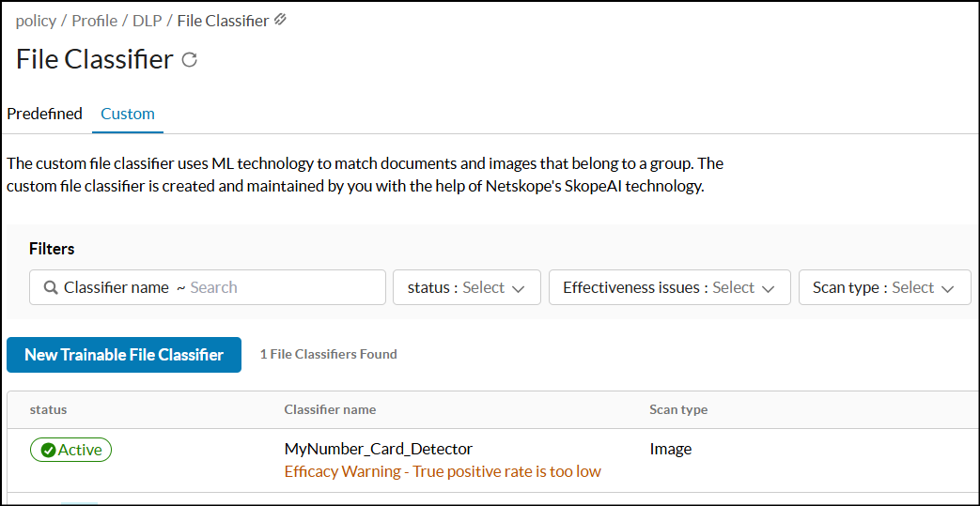980x506 pixels.
Task: Click the green check icon in Active badge
Action: (48, 450)
